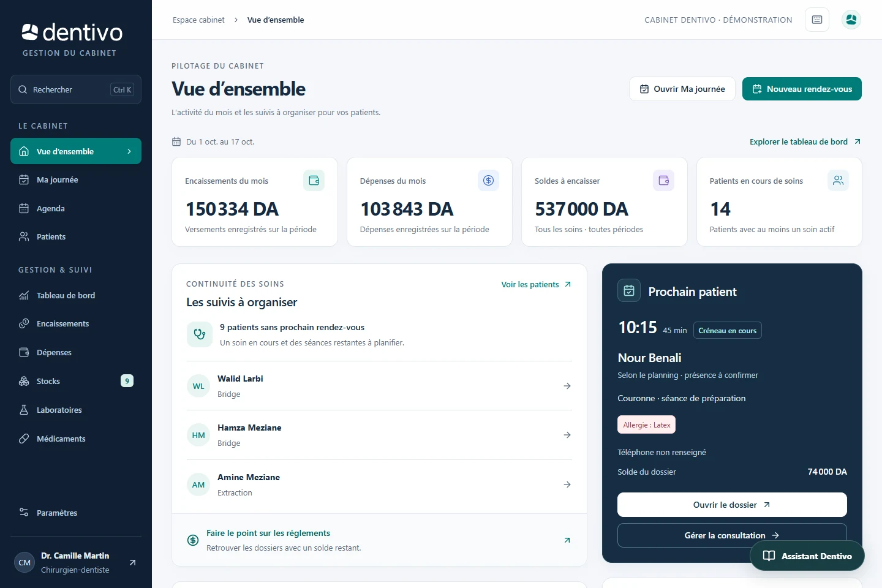The image size is (882, 588).
Task: Click Gérer la consultation button
Action: tap(732, 535)
